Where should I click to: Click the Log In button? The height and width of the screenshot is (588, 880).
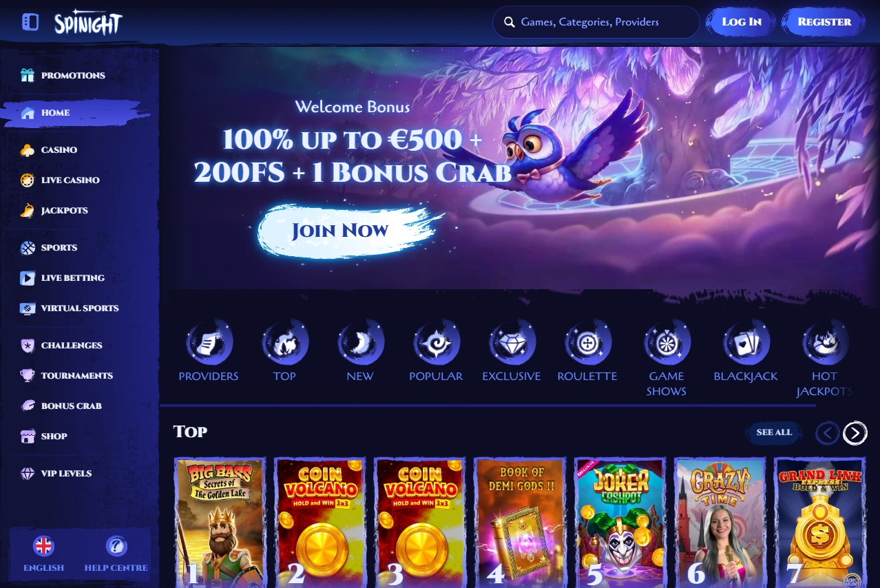pos(741,22)
